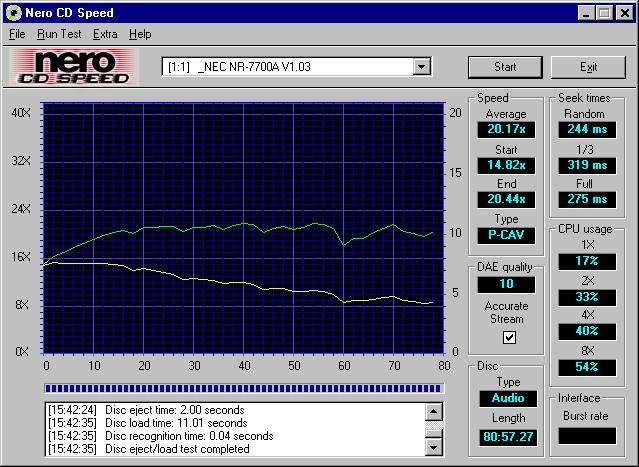The image size is (639, 467).
Task: Open the Help menu
Action: click(140, 34)
